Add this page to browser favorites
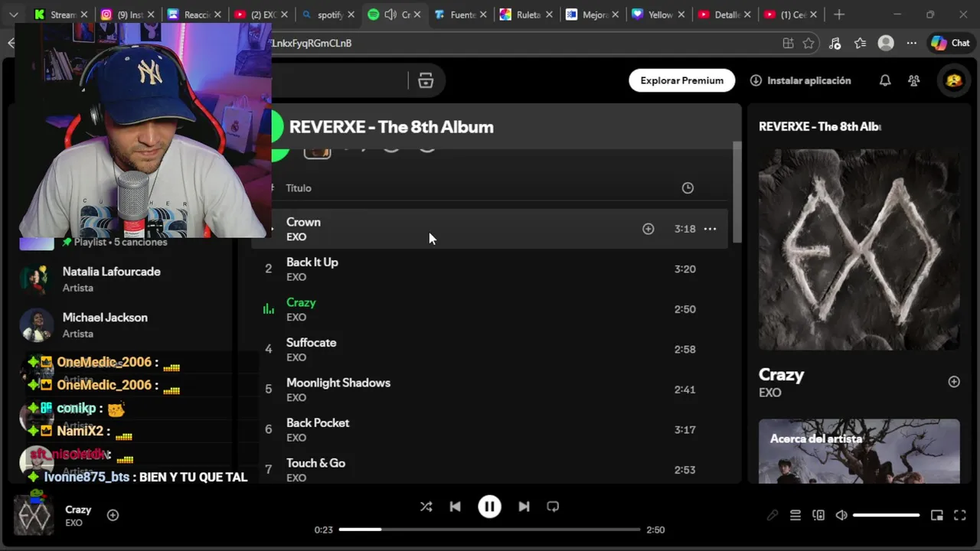 coord(808,43)
